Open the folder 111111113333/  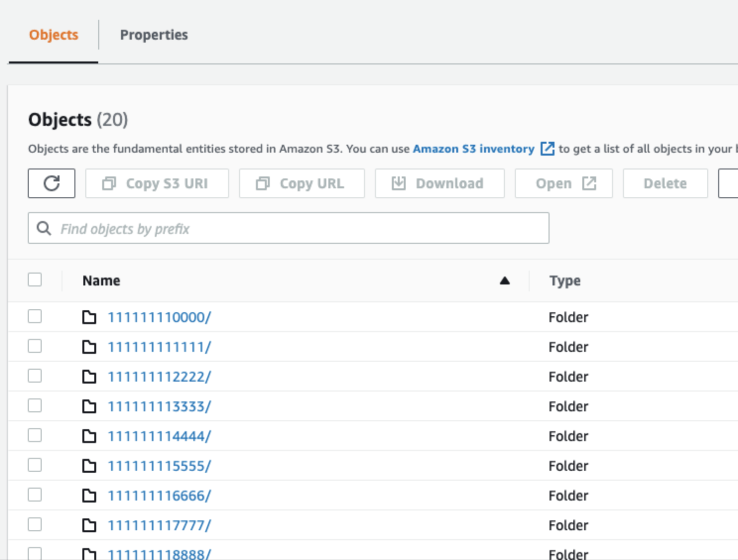click(160, 406)
